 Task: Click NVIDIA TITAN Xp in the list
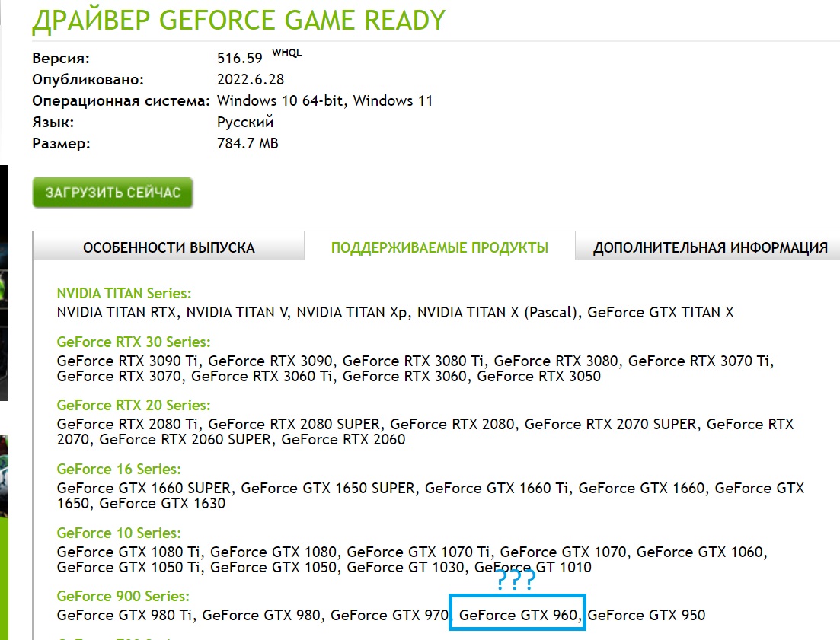tap(352, 313)
